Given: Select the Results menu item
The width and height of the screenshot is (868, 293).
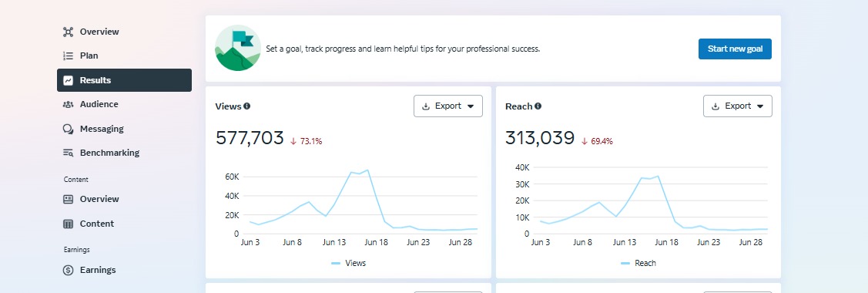Looking at the screenshot, I should pyautogui.click(x=124, y=80).
